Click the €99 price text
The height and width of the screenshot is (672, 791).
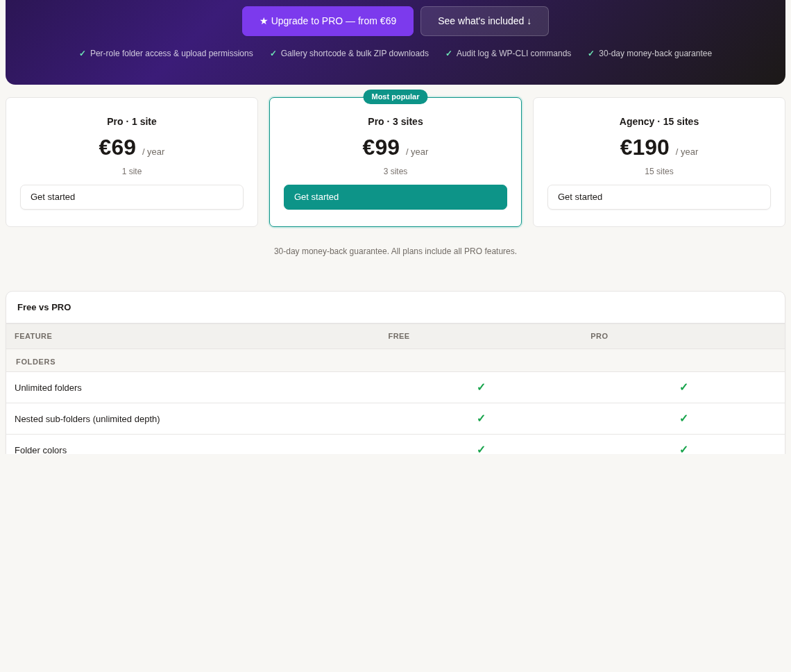coord(381,148)
